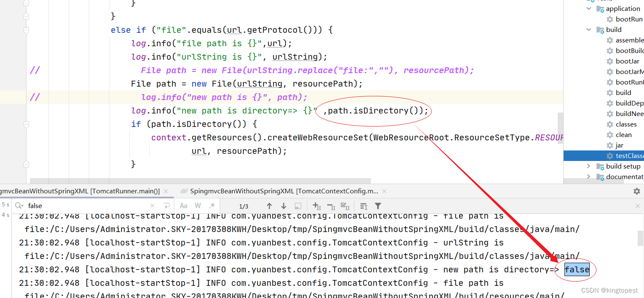Click 'File path = new File(urlString, resourcePath);' line
This screenshot has width=644, height=298.
[x=247, y=84]
